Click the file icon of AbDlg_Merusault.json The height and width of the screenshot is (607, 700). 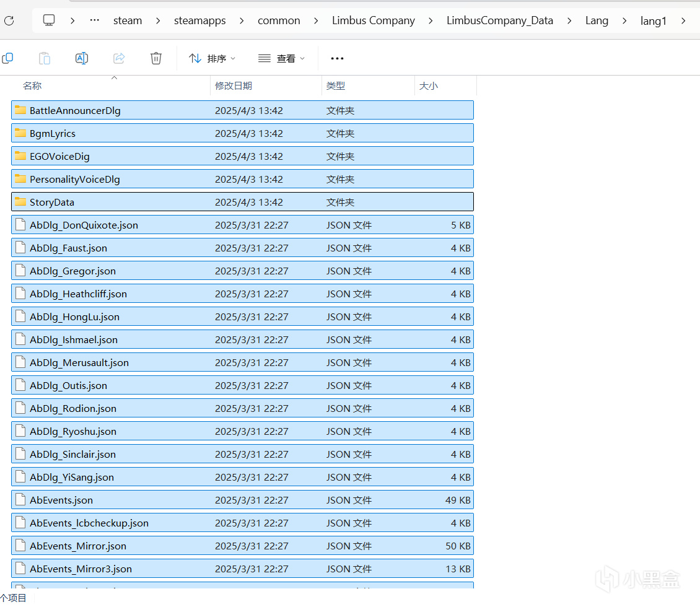pyautogui.click(x=20, y=362)
